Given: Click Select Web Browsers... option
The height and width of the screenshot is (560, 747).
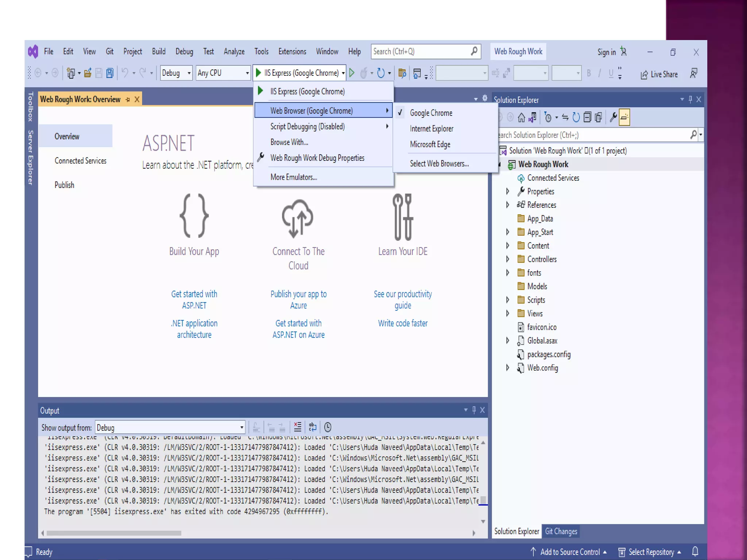Looking at the screenshot, I should (x=439, y=164).
